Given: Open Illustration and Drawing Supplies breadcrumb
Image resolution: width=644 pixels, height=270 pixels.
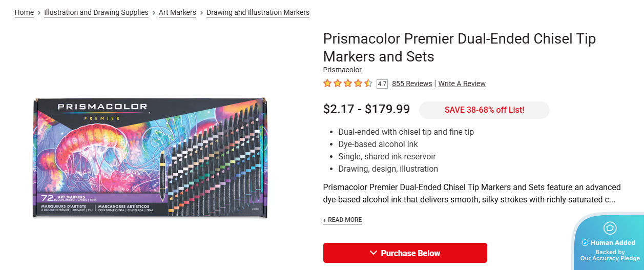Looking at the screenshot, I should [96, 12].
